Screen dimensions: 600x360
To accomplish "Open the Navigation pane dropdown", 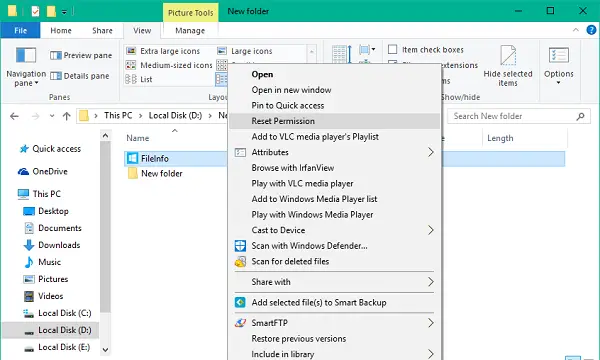I will pos(26,67).
